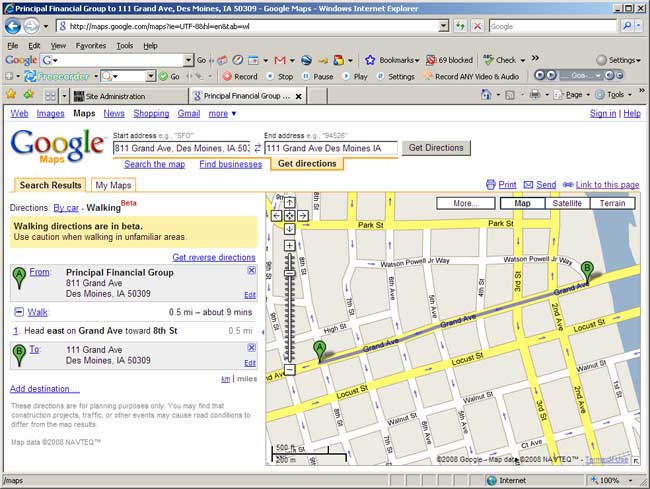
Task: Click the browser Back arrow button
Action: click(13, 26)
